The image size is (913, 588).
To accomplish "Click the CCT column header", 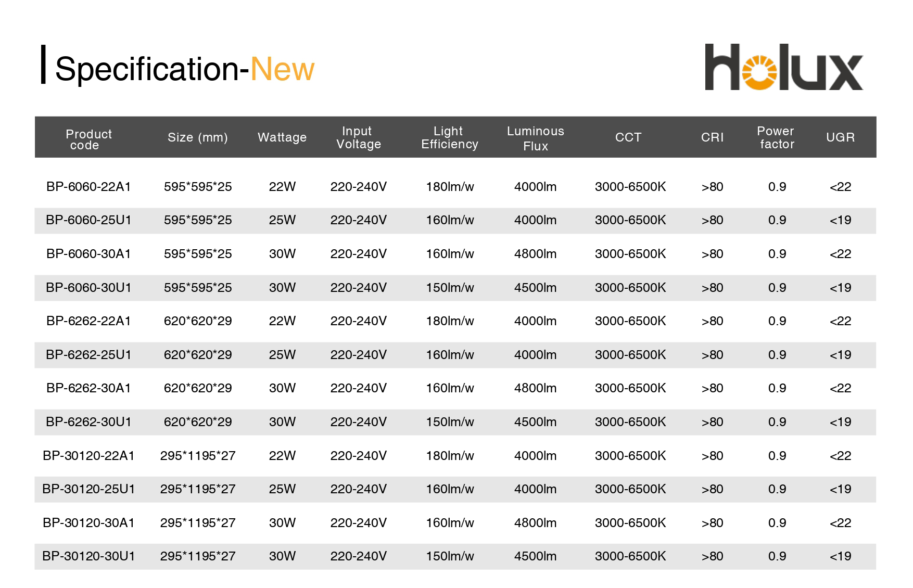I will point(628,137).
